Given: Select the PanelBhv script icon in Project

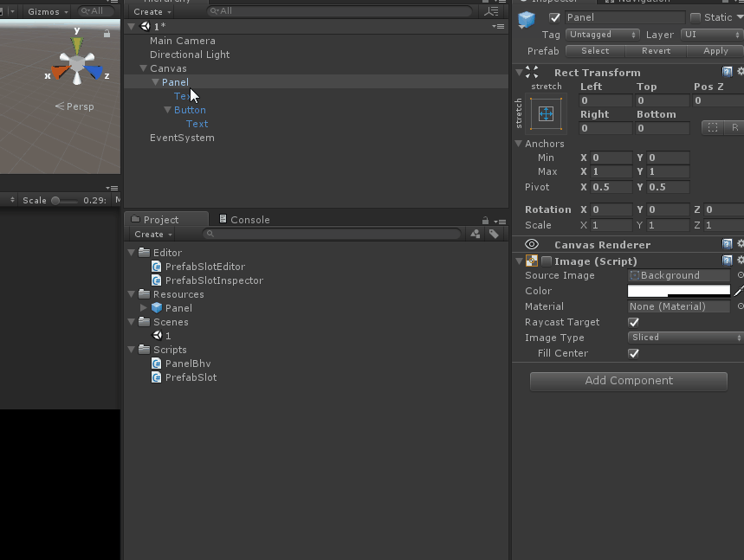Looking at the screenshot, I should (x=157, y=363).
